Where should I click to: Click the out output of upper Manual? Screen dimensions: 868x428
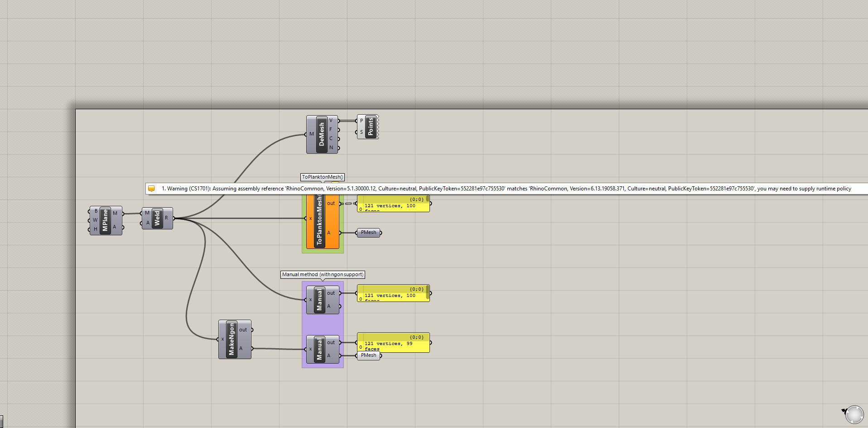tap(331, 293)
